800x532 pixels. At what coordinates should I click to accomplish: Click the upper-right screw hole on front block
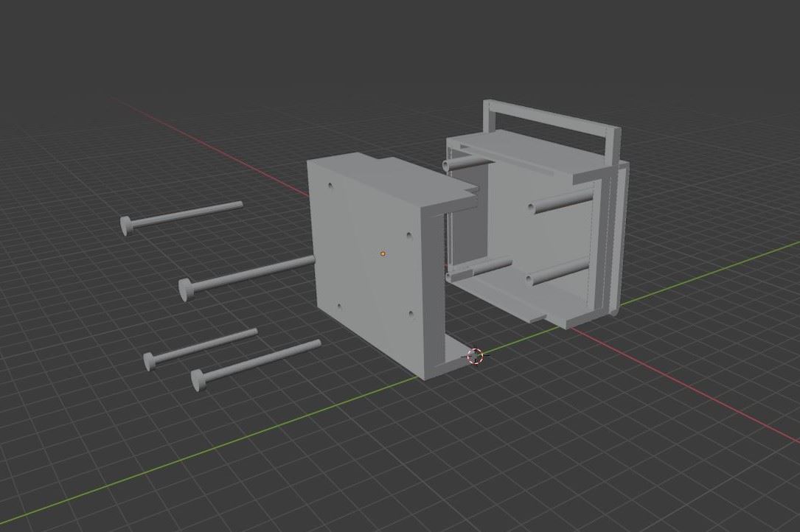coord(409,236)
